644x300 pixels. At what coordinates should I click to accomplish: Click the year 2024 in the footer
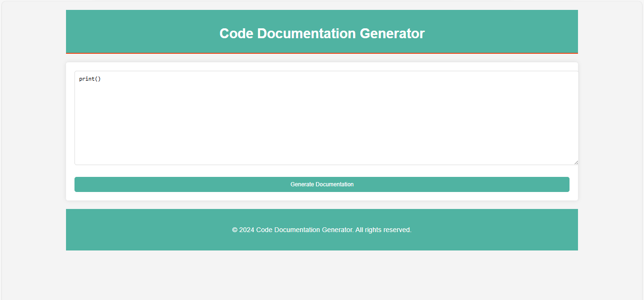coord(247,230)
